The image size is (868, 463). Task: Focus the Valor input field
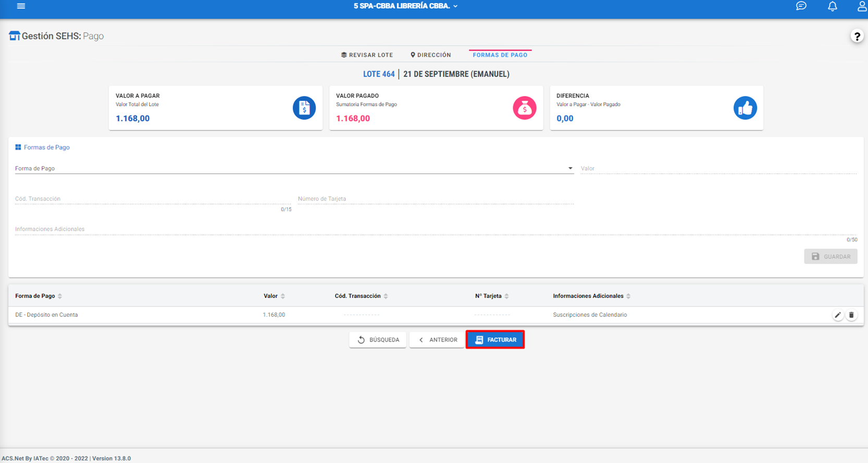point(718,168)
